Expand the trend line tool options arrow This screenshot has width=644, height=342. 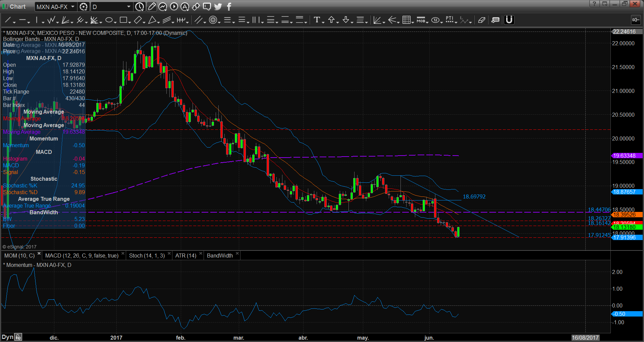(14, 22)
